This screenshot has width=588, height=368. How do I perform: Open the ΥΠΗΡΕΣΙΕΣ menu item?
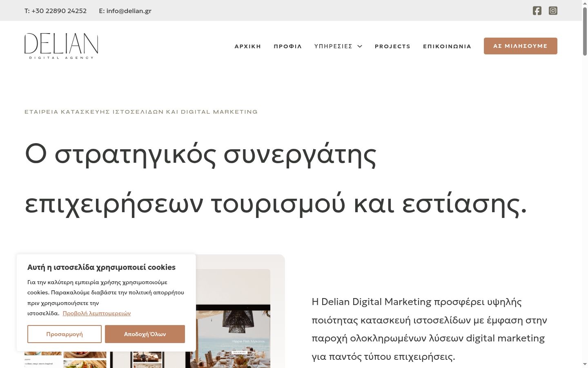(x=333, y=46)
